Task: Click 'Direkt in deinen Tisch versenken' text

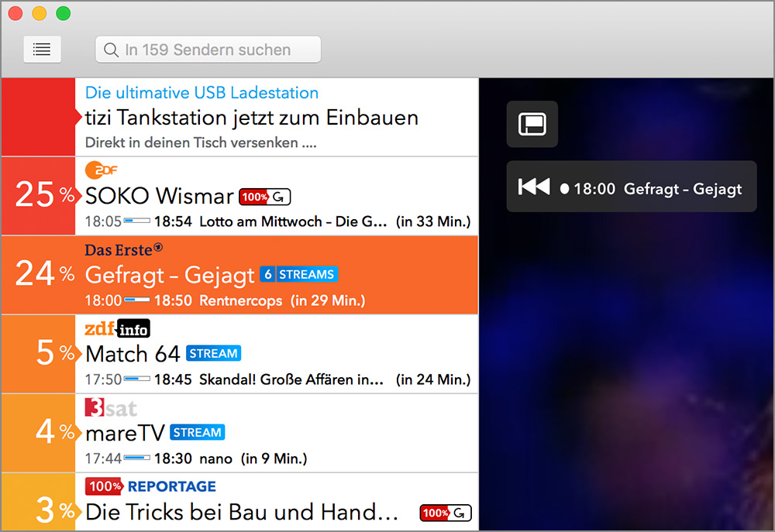Action: (201, 142)
